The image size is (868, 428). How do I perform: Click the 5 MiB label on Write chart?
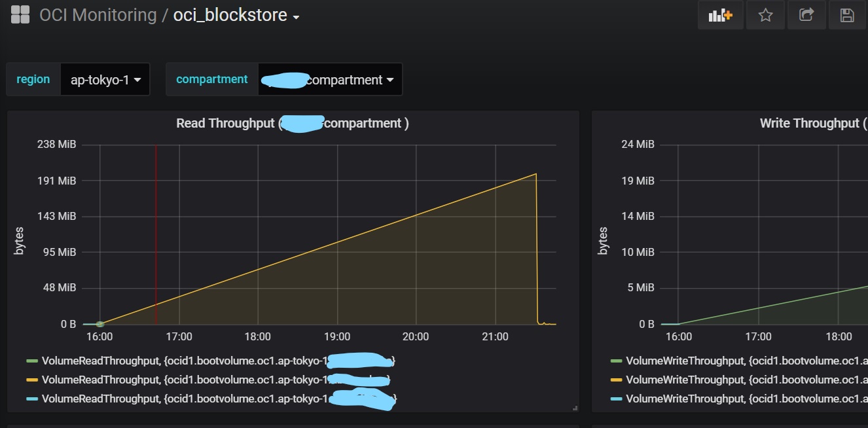641,288
